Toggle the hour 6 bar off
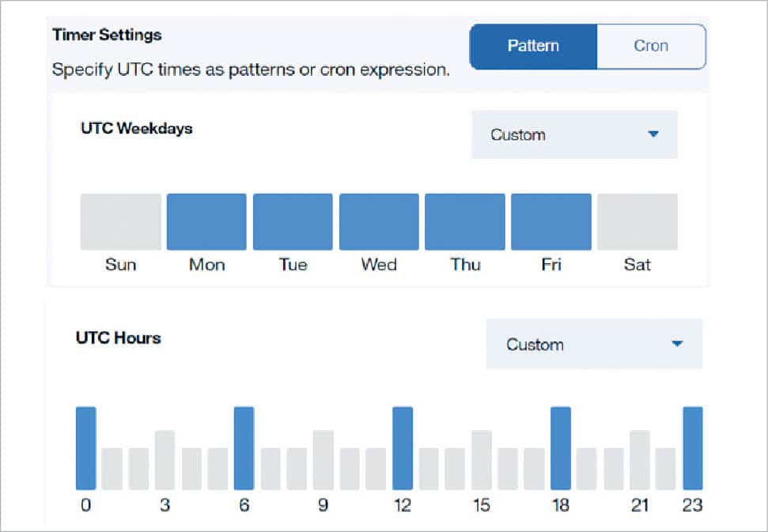The width and height of the screenshot is (768, 532). 244,448
